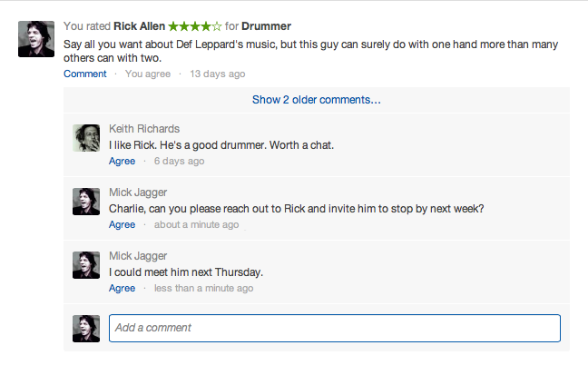Click the first green rating star
Viewport: 588px width, 375px height.
(x=173, y=26)
